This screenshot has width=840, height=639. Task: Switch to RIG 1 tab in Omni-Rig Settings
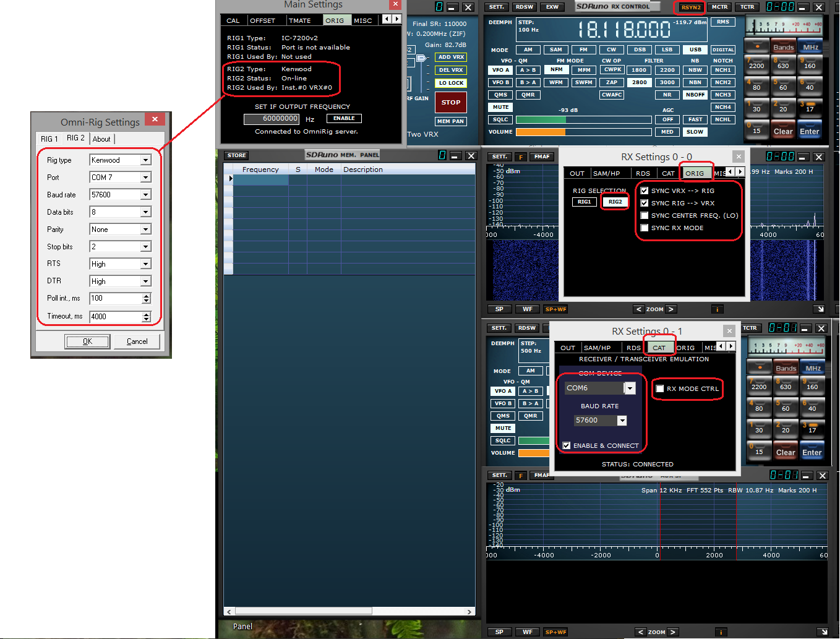(49, 139)
